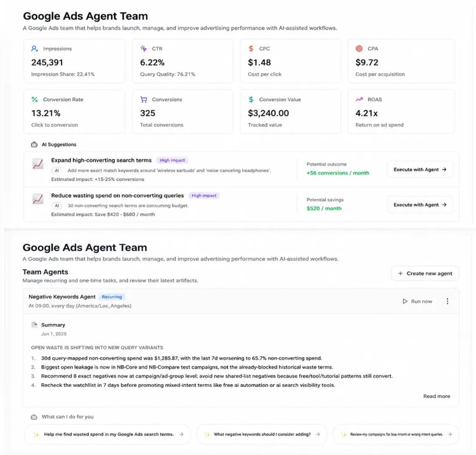The height and width of the screenshot is (455, 476).
Task: Select the wasted spend search terms prompt
Action: tap(107, 435)
